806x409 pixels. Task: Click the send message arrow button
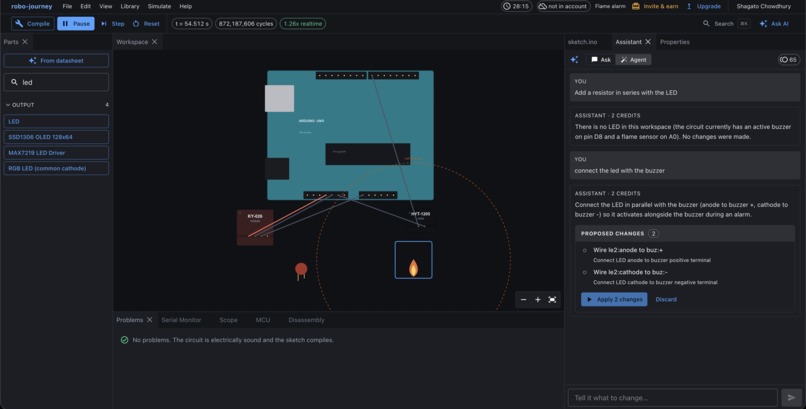791,398
